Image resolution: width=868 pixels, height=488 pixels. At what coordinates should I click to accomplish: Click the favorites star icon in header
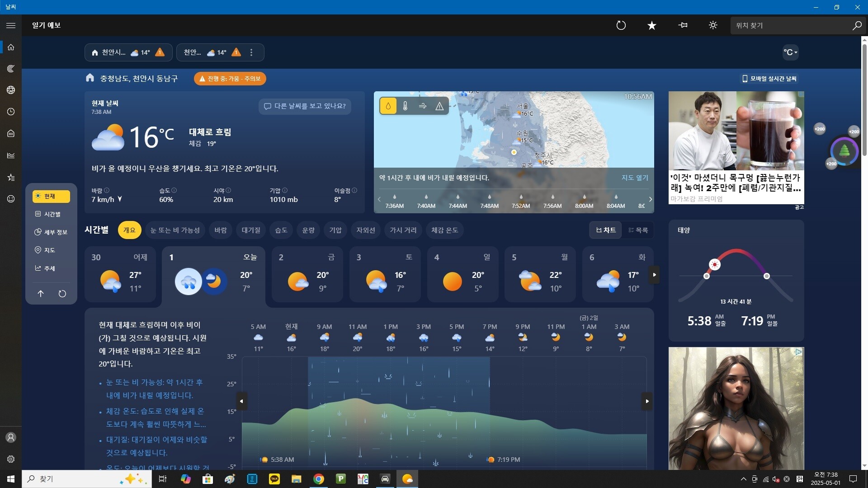[x=651, y=25]
